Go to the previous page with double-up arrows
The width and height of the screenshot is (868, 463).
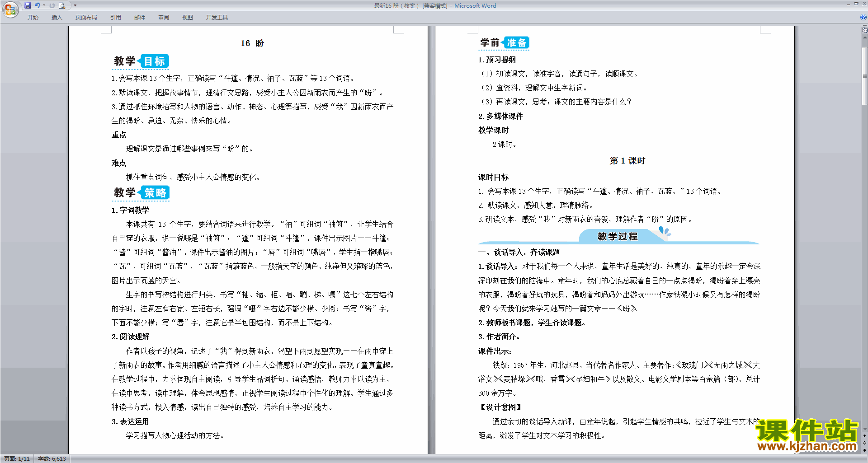point(864,436)
